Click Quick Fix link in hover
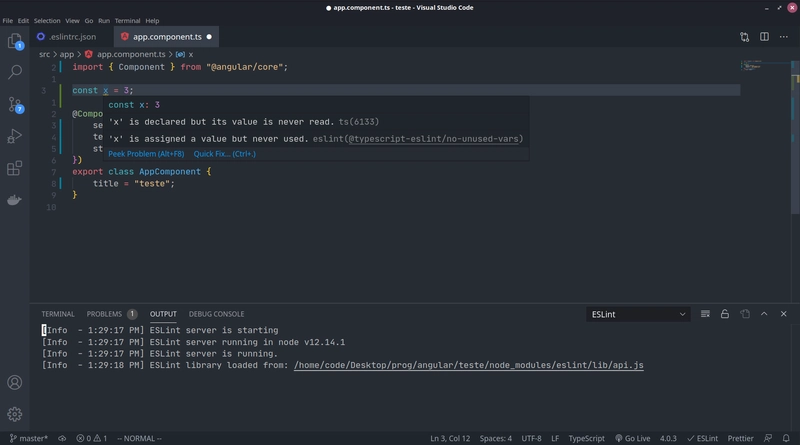 click(x=224, y=154)
